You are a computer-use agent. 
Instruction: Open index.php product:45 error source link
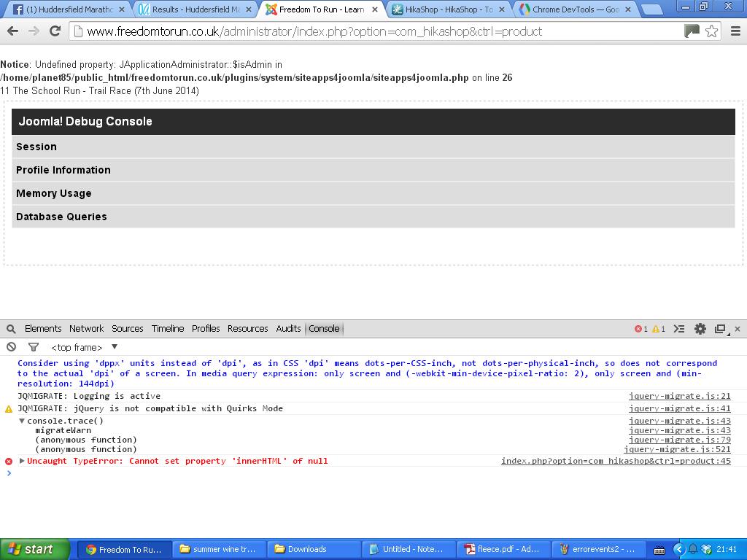pos(616,461)
